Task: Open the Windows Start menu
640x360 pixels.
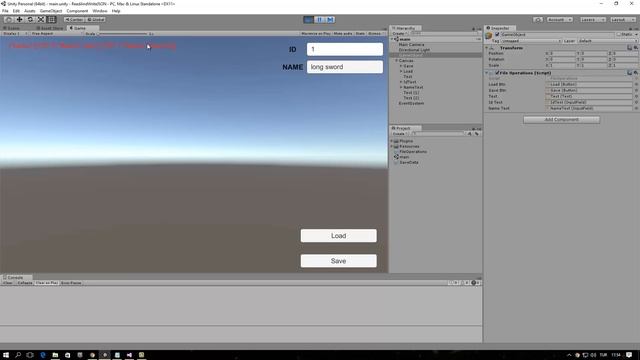Action: [6, 355]
